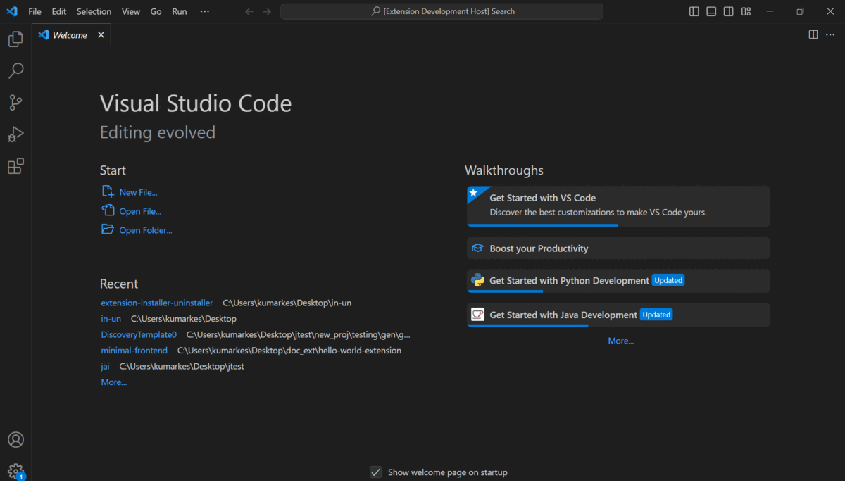Expand the overflow menu ellipsis in menu bar
The height and width of the screenshot is (504, 845).
(x=205, y=11)
